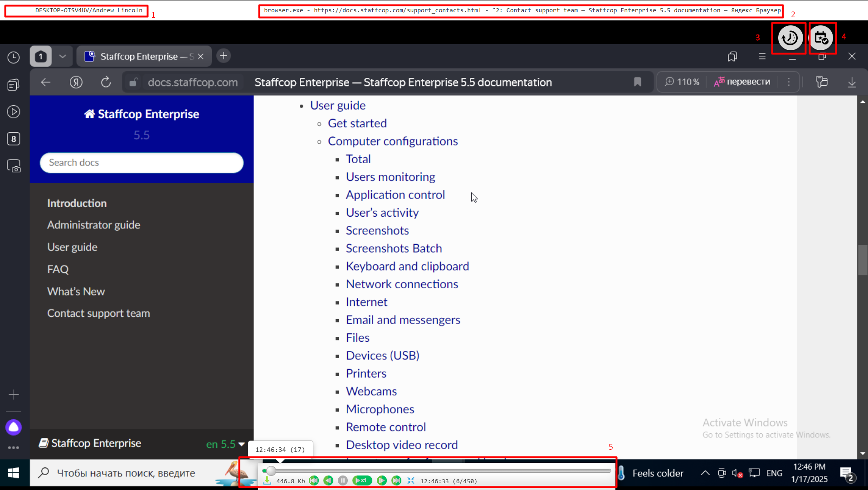Step to the previous frame
This screenshot has height=490, width=868.
pos(328,480)
